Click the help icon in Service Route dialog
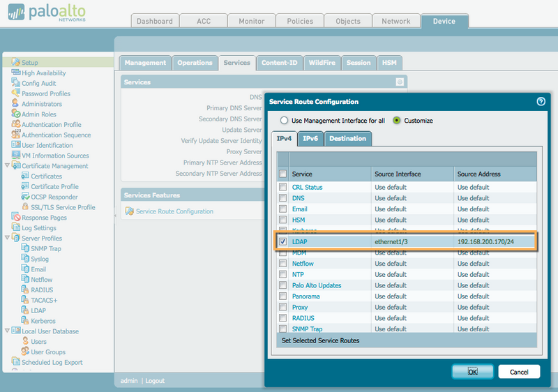The height and width of the screenshot is (392, 558). [541, 101]
